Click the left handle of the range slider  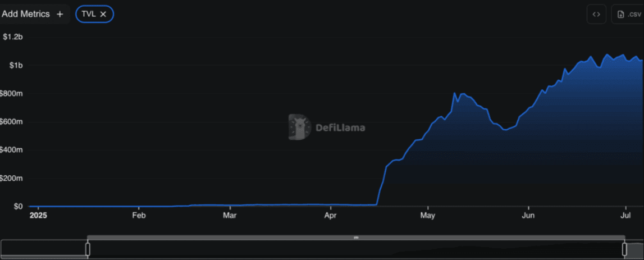(88, 249)
